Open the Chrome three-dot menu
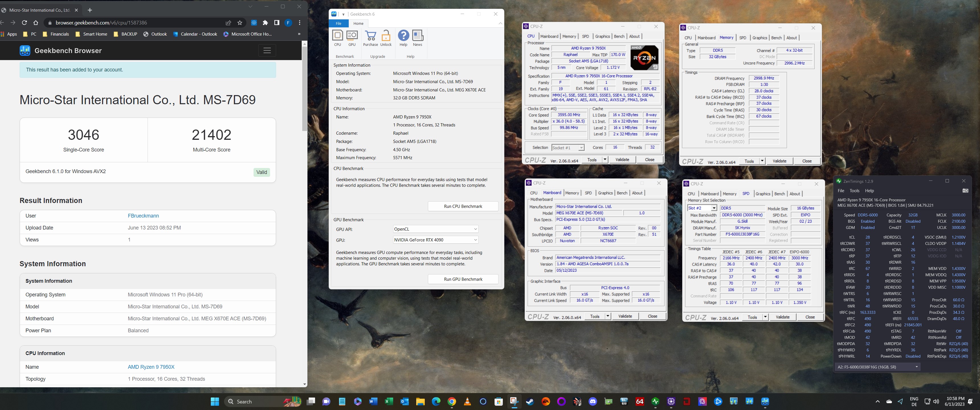Screen dimensions: 980x410 point(300,23)
